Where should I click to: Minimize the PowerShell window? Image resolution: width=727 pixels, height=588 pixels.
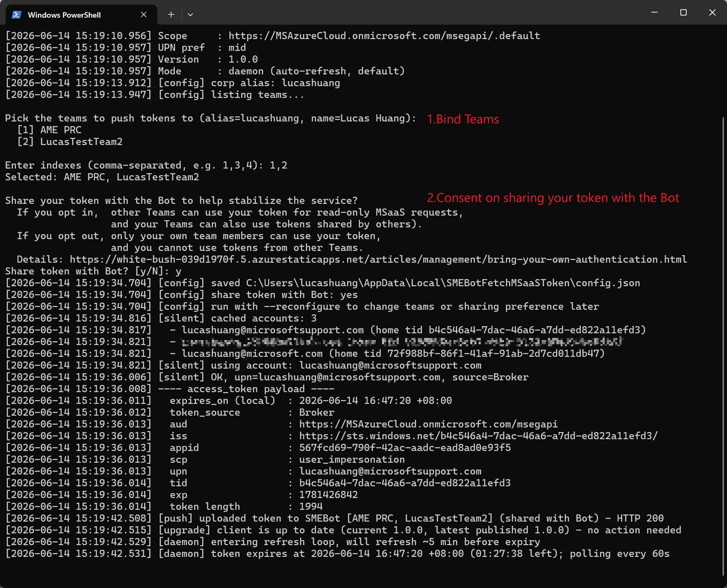[654, 13]
